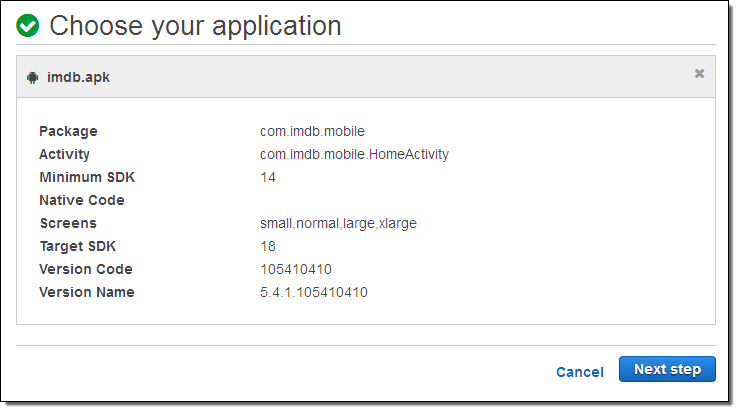Remove imdb.apk with the x icon

coord(699,73)
